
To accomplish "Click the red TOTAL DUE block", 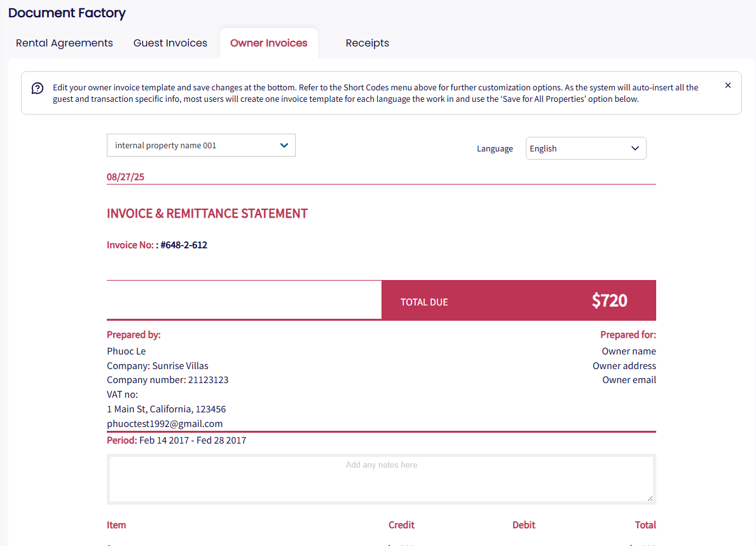I will [518, 300].
